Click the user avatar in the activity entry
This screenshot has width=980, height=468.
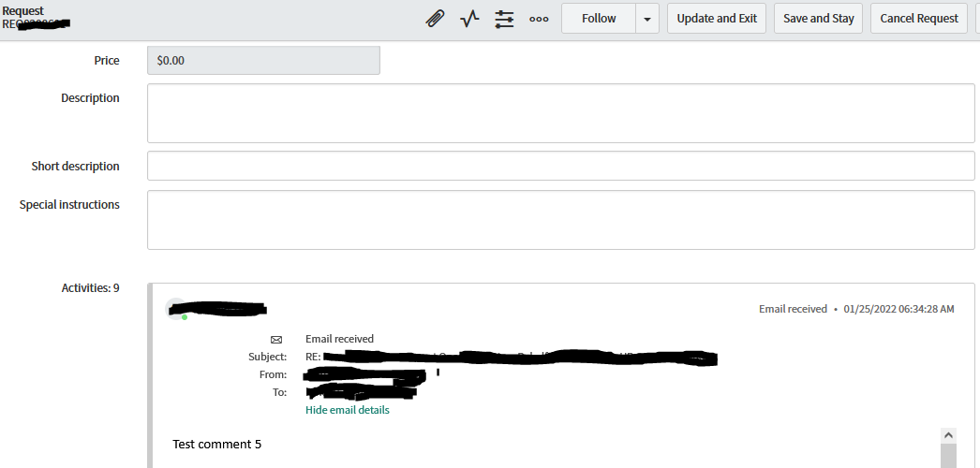[176, 308]
